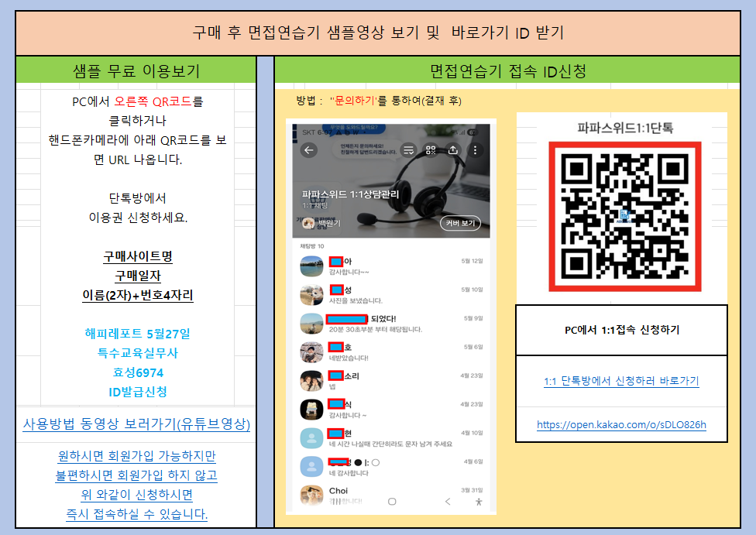The width and height of the screenshot is (756, 535).
Task: Click the 파파스위드 1:1단톡 QR code
Action: pyautogui.click(x=625, y=217)
